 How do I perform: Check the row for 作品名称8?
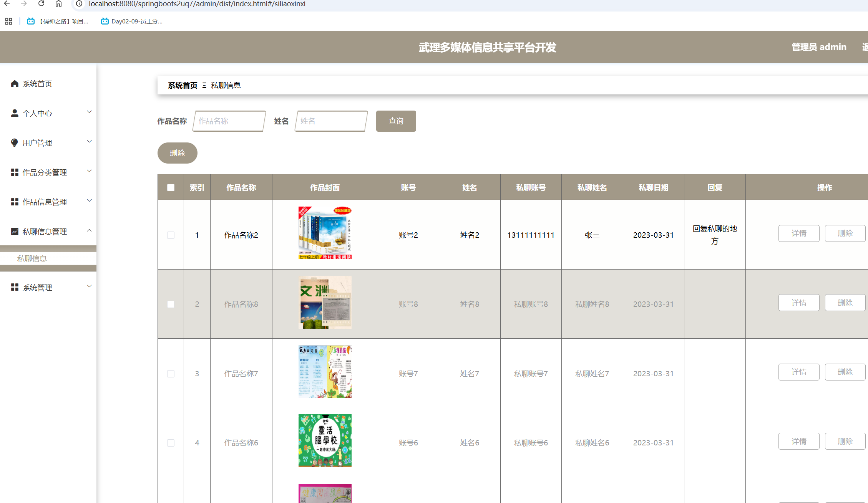[171, 304]
